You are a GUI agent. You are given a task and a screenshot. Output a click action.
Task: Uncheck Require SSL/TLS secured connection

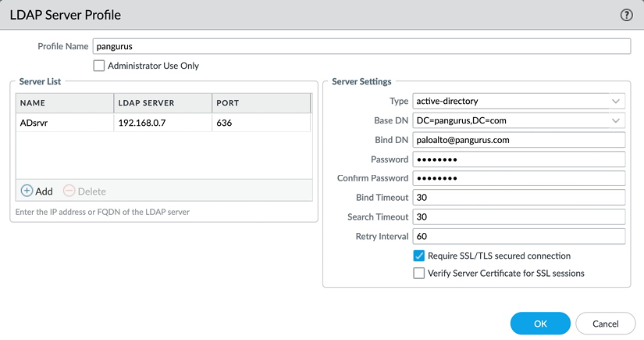(x=419, y=256)
